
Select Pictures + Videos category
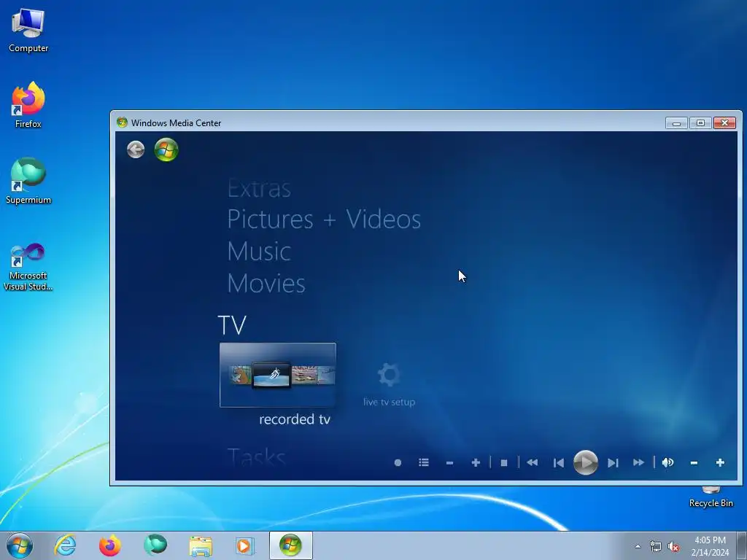point(324,219)
